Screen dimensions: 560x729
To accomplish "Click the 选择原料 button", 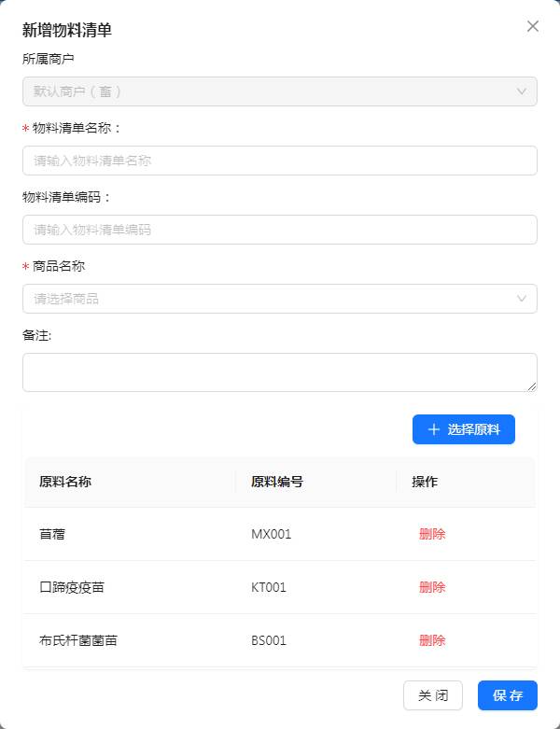I will 463,429.
